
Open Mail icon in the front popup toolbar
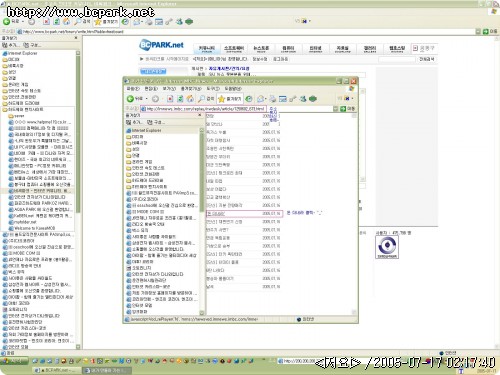pos(260,99)
